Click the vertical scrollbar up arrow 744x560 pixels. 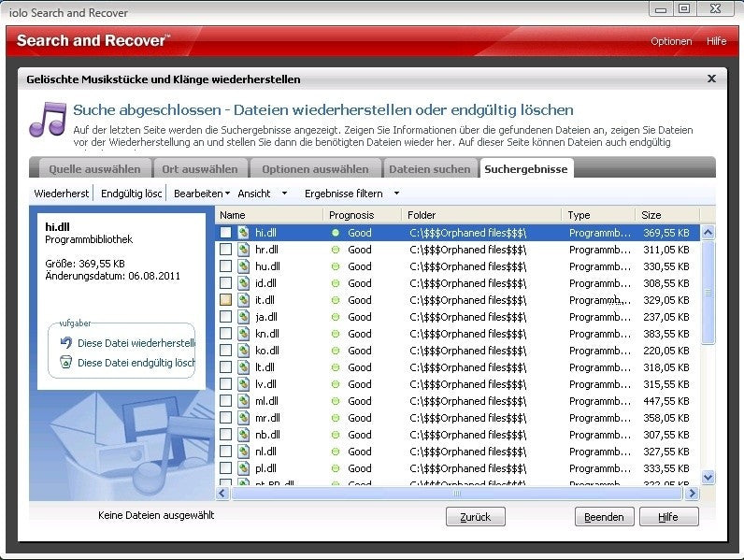(708, 233)
